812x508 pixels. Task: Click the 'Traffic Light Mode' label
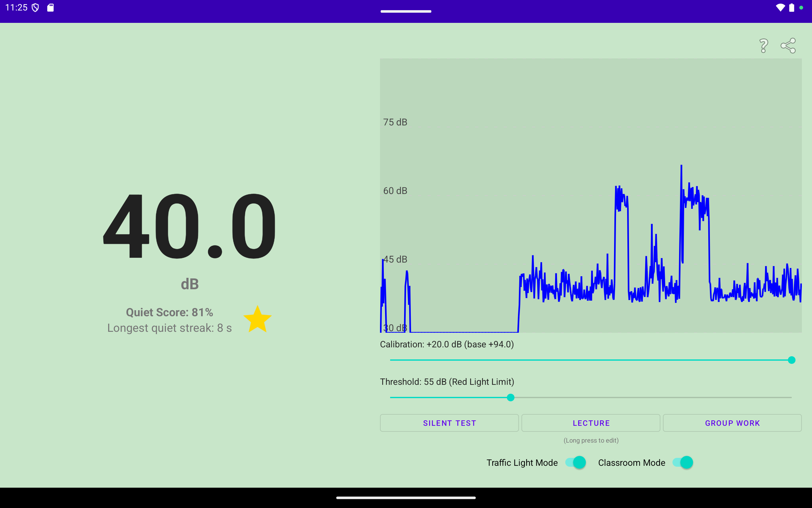(522, 463)
